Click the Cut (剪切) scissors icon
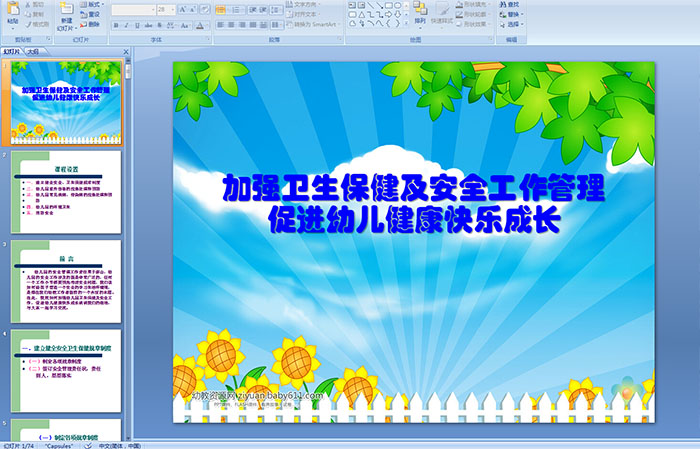 tap(28, 5)
